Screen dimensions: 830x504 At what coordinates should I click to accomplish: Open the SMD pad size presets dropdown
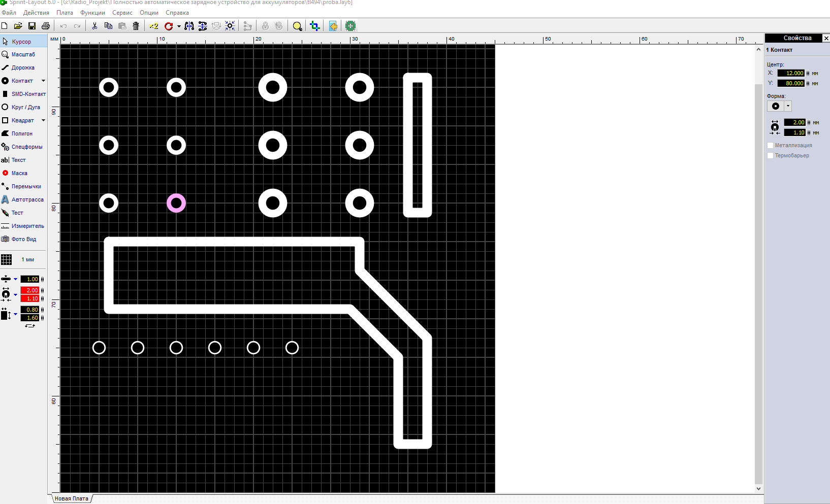pos(15,314)
